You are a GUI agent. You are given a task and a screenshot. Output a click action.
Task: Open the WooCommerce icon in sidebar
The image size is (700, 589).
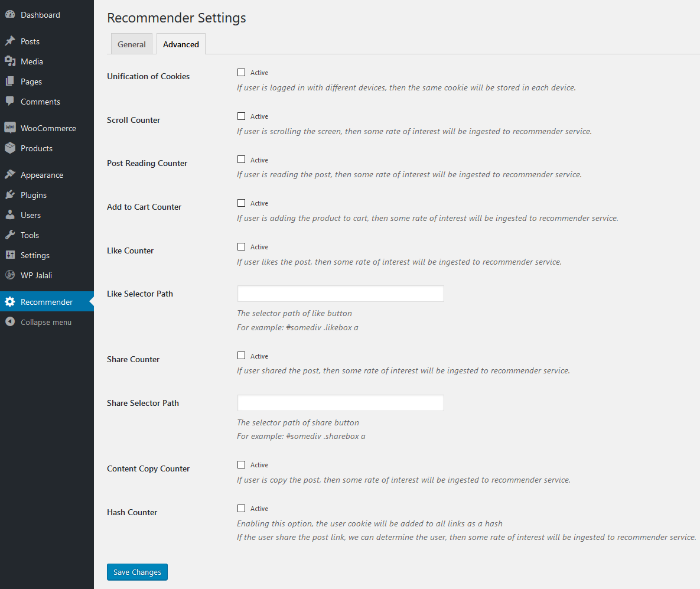10,128
